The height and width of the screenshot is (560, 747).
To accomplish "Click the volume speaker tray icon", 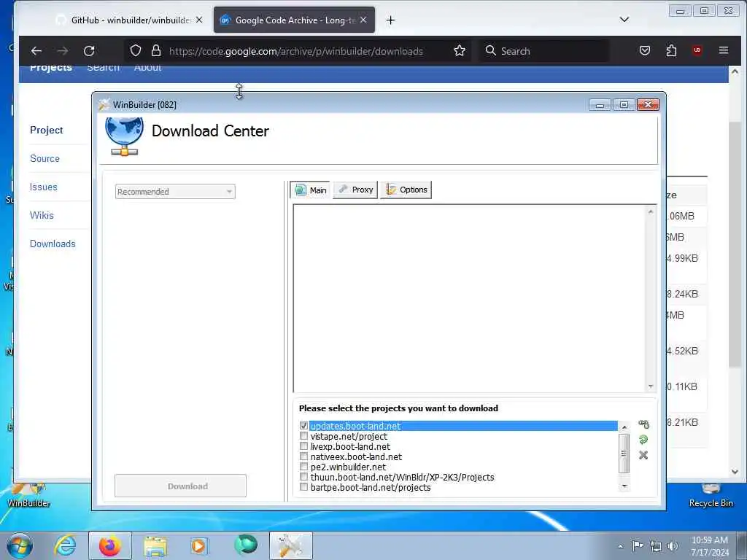I will [x=673, y=546].
